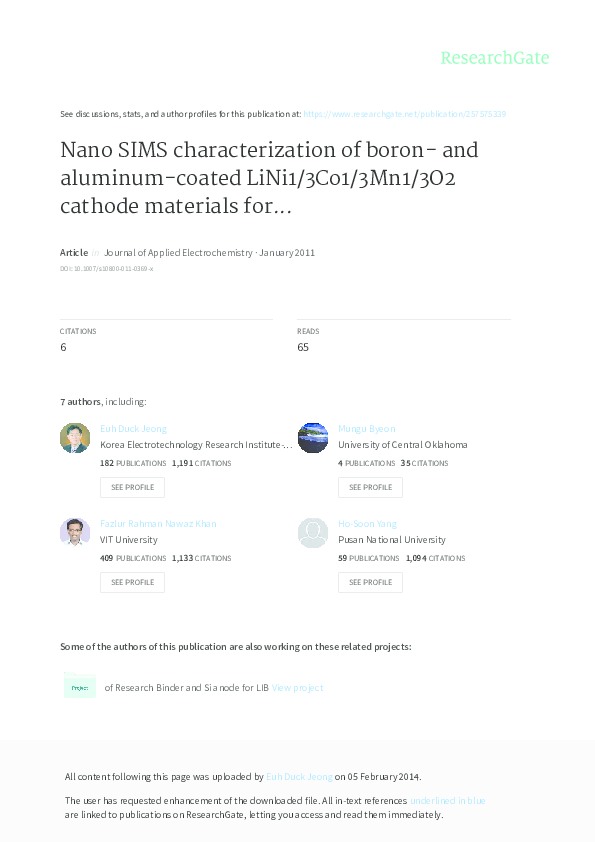The image size is (595, 842).
Task: Click Ho-Soon Yang's placeholder avatar
Action: (313, 532)
